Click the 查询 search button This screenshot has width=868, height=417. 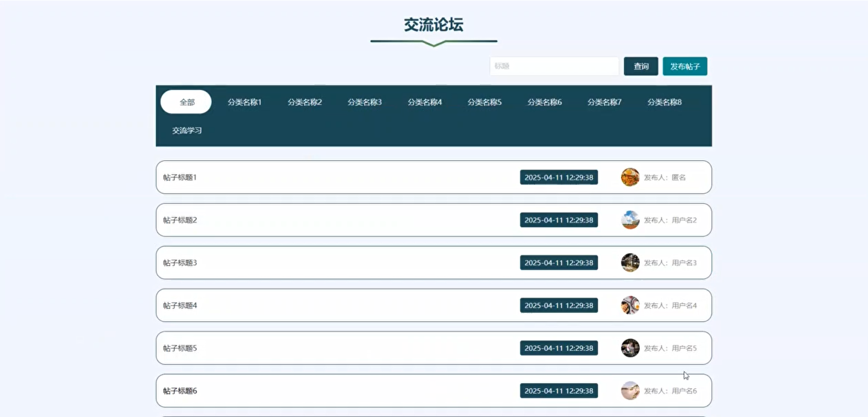click(x=640, y=66)
